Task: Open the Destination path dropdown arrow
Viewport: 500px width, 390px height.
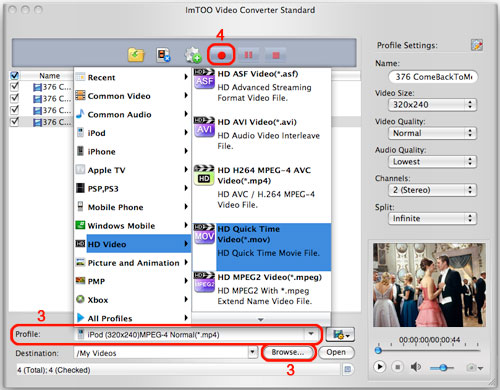Action: (253, 352)
